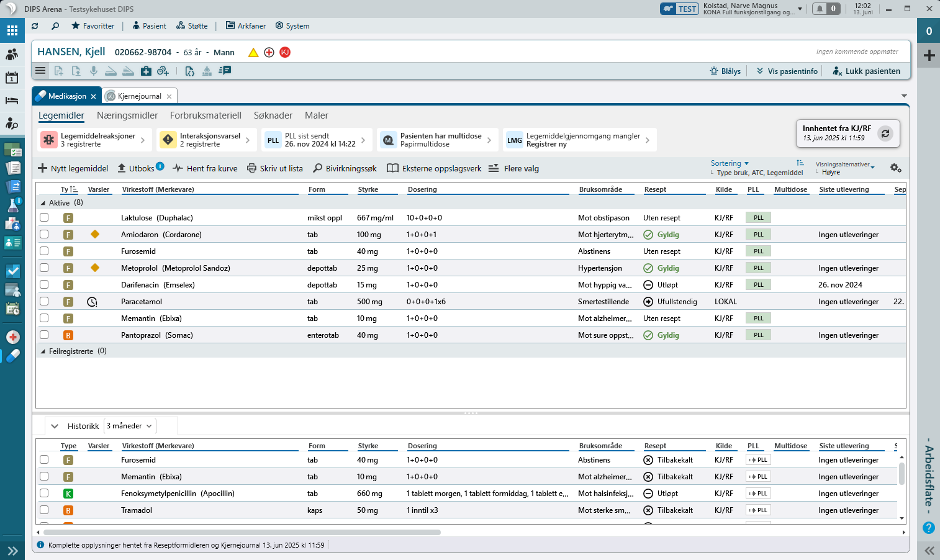The image size is (940, 560).
Task: Switch to the Næringsmidler tab
Action: tap(127, 115)
